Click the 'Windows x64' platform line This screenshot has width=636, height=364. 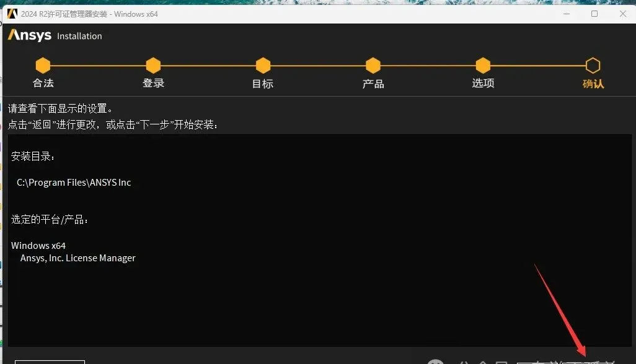38,246
